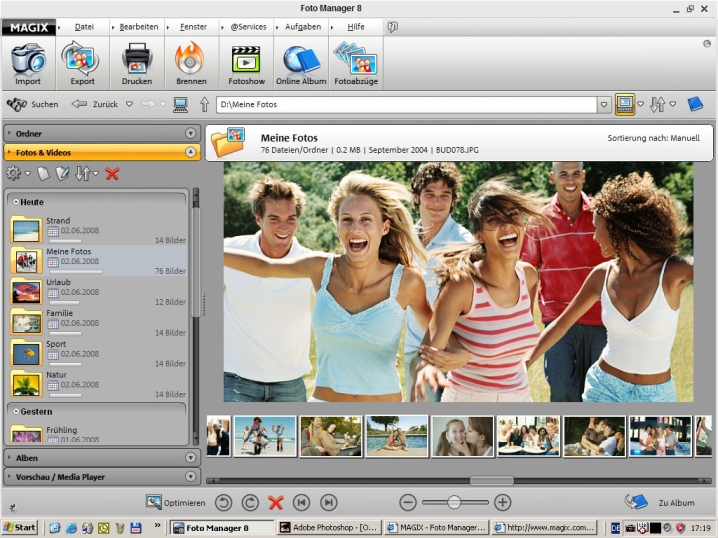Launch the Fotoshow feature
Viewport: 718px width, 538px height.
[245, 64]
